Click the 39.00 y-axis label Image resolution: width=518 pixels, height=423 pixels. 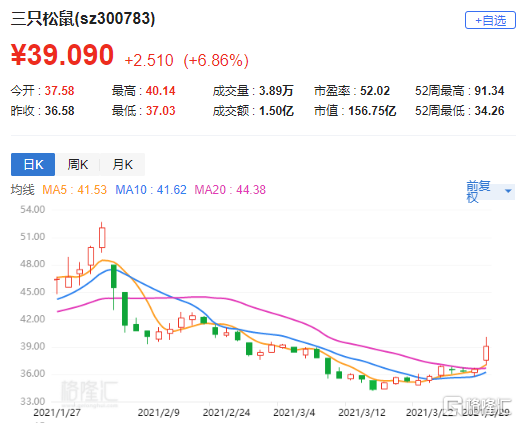(x=32, y=346)
